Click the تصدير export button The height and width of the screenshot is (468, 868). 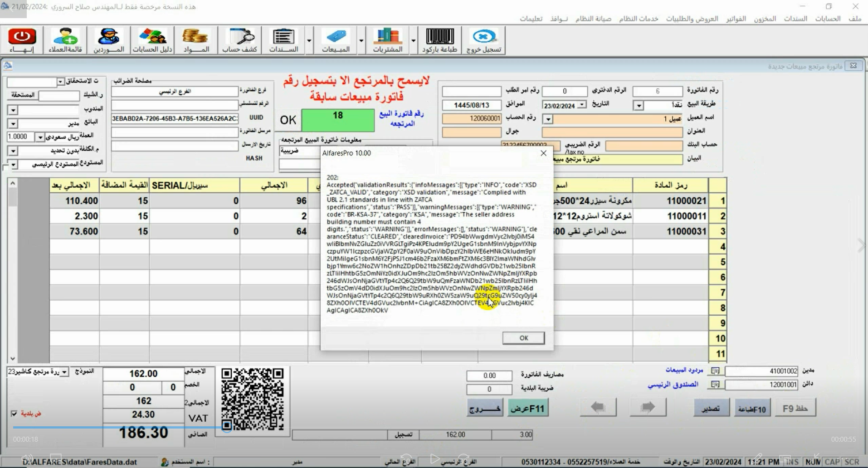point(711,408)
